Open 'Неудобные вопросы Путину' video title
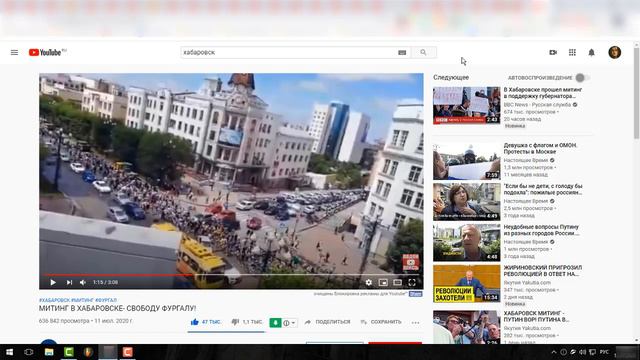The width and height of the screenshot is (640, 360). (x=541, y=230)
